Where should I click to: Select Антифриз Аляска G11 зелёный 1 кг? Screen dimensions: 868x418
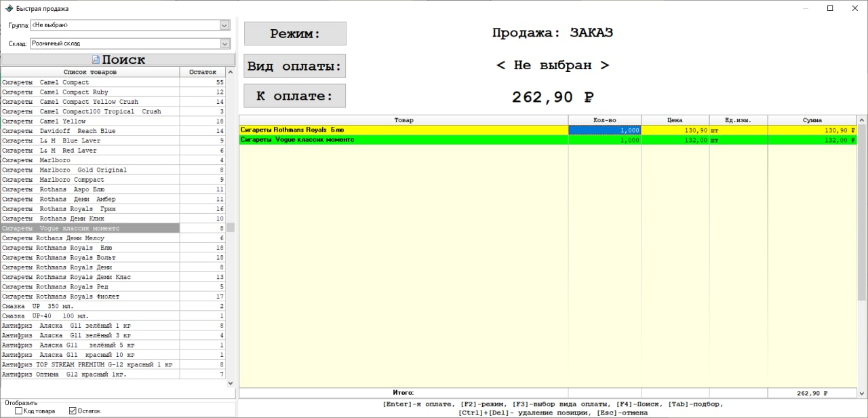(x=113, y=326)
